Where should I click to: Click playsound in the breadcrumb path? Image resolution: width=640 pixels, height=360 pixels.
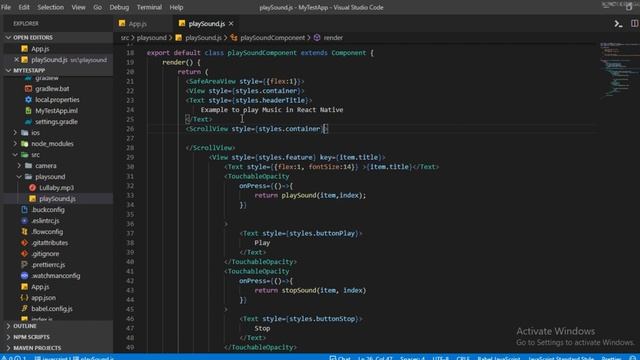[151, 38]
